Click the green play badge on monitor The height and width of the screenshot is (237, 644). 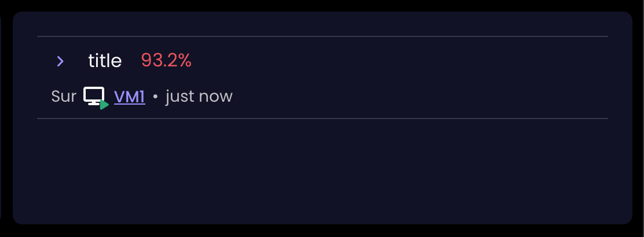click(x=104, y=105)
